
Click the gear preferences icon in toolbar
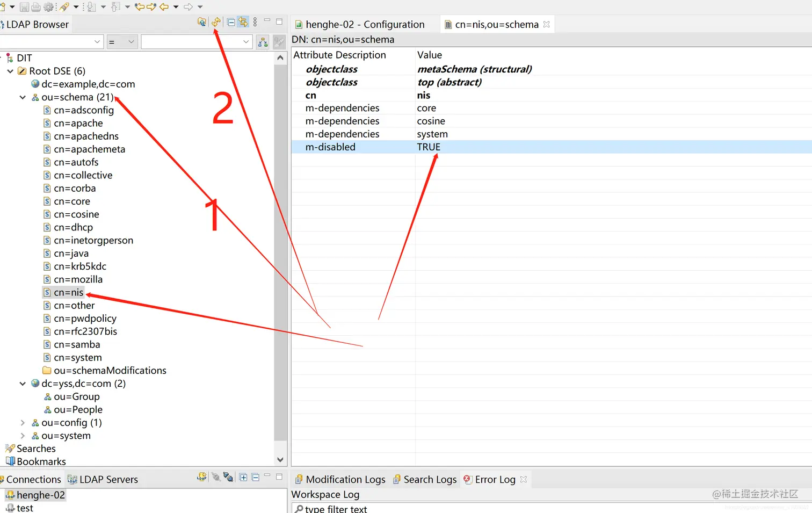point(48,7)
